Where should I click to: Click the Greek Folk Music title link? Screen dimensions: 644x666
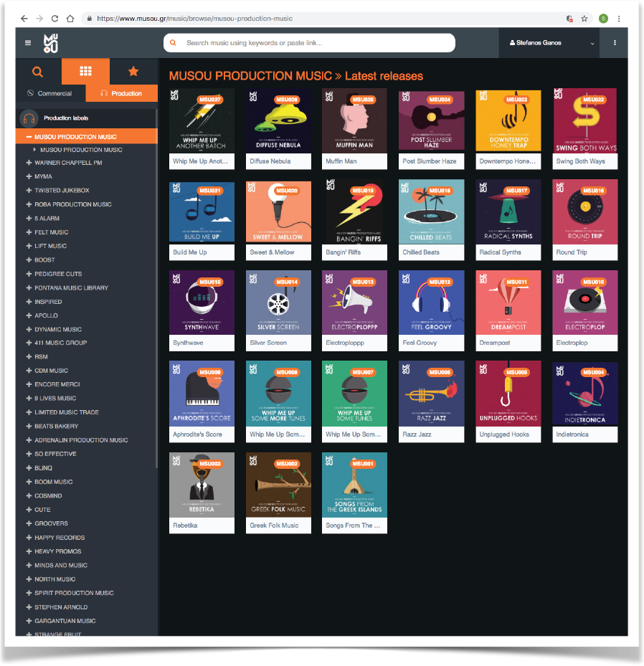tap(274, 525)
